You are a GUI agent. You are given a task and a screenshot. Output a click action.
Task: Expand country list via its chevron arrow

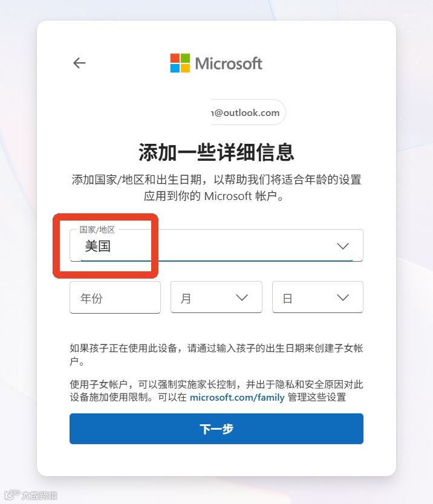(343, 246)
